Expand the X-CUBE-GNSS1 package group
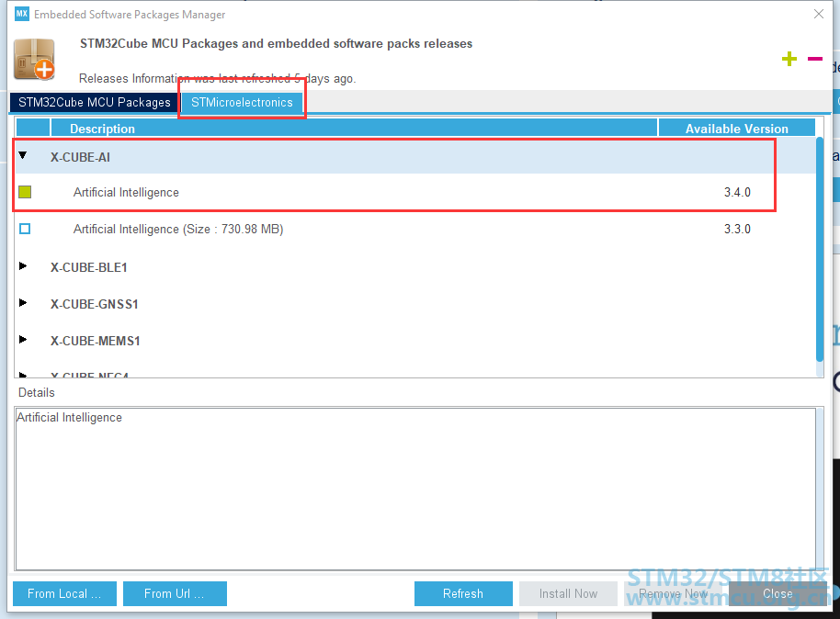The height and width of the screenshot is (619, 840). click(22, 303)
